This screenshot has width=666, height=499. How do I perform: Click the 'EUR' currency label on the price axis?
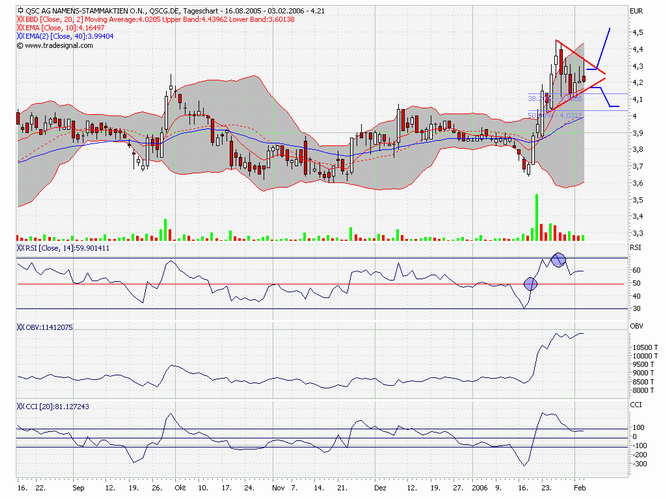637,11
